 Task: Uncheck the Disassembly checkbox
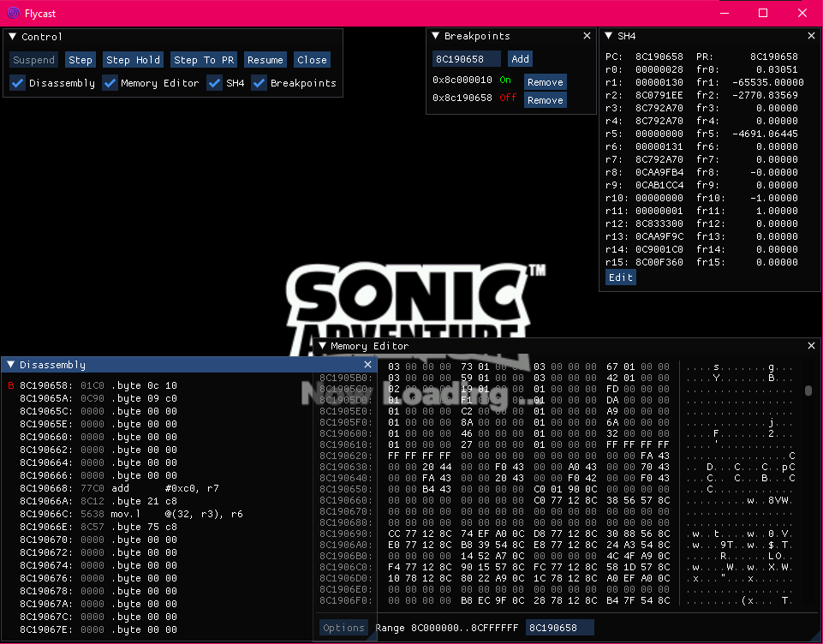pyautogui.click(x=17, y=83)
